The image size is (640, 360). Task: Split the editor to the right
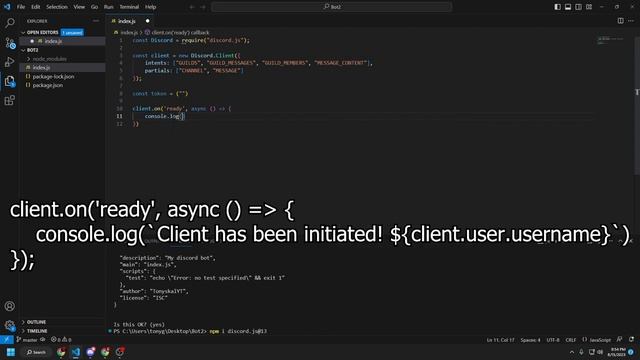point(620,21)
